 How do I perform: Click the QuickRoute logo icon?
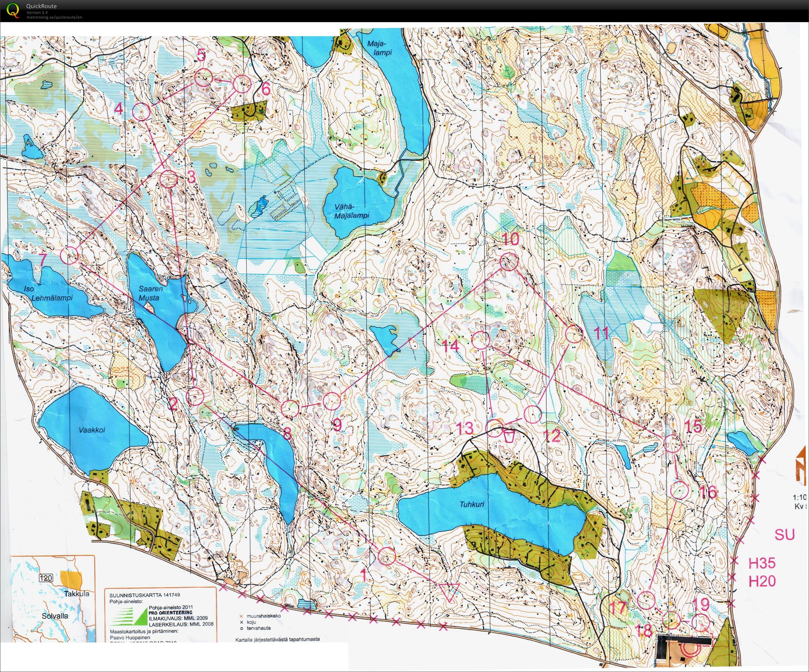tap(13, 10)
